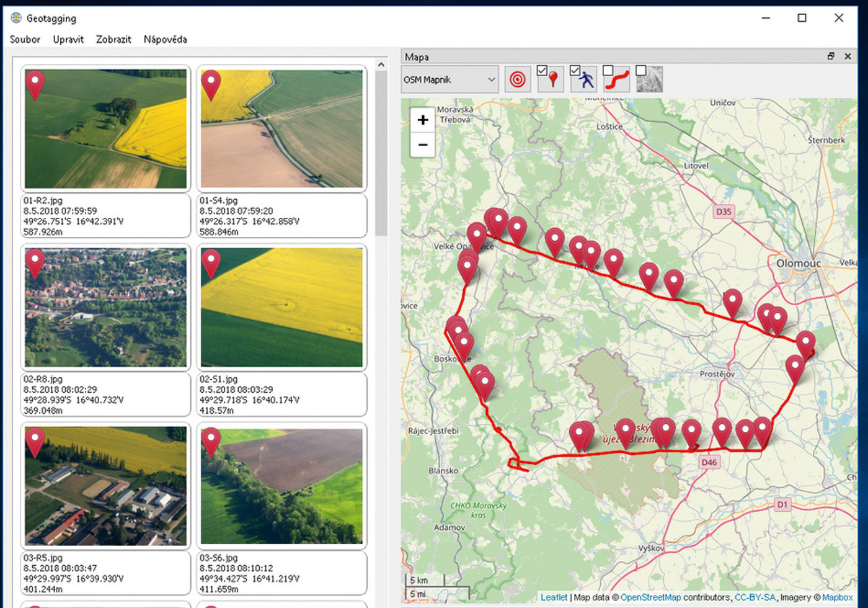Uncheck the walking track checkbox

coord(575,71)
